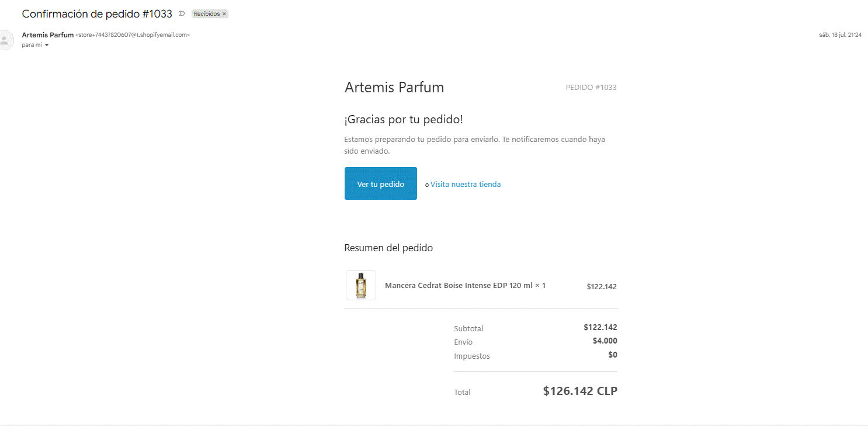Click the date 'sáb, 18 jul, 21:24'
868x430 pixels.
coord(841,35)
